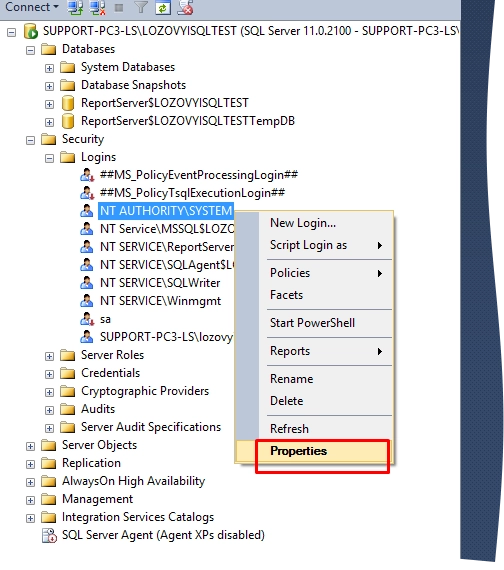Viewport: 504px width, 570px height.
Task: Click the Logins folder icon
Action: 68,157
